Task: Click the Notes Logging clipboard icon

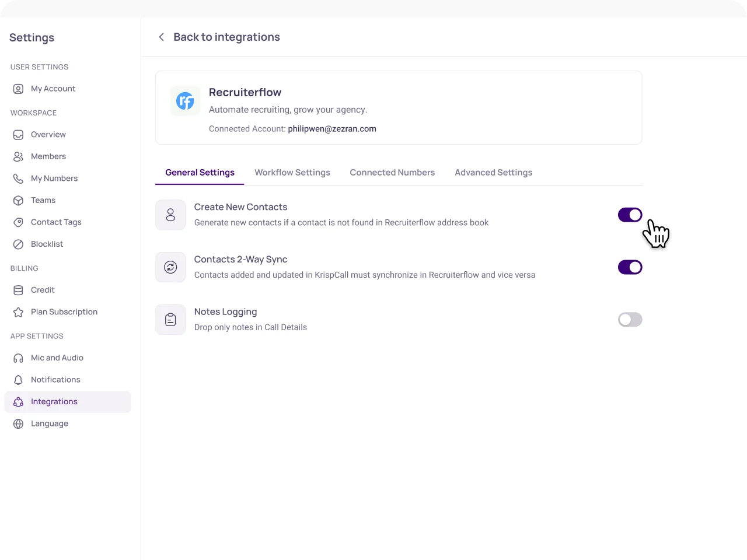Action: 170,320
